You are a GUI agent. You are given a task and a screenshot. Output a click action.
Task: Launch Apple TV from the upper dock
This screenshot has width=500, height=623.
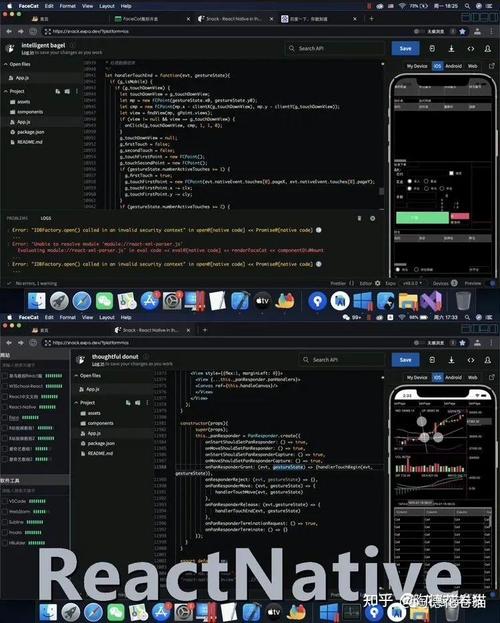[x=262, y=301]
